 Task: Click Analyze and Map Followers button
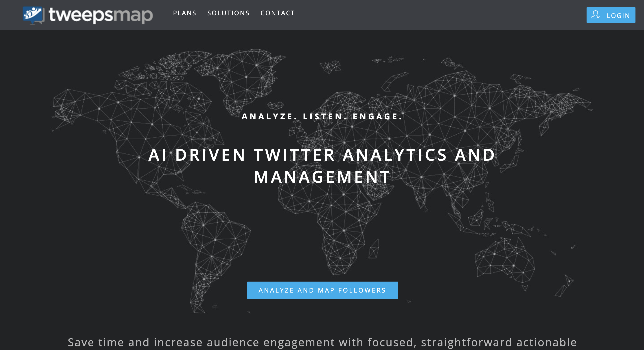(322, 290)
